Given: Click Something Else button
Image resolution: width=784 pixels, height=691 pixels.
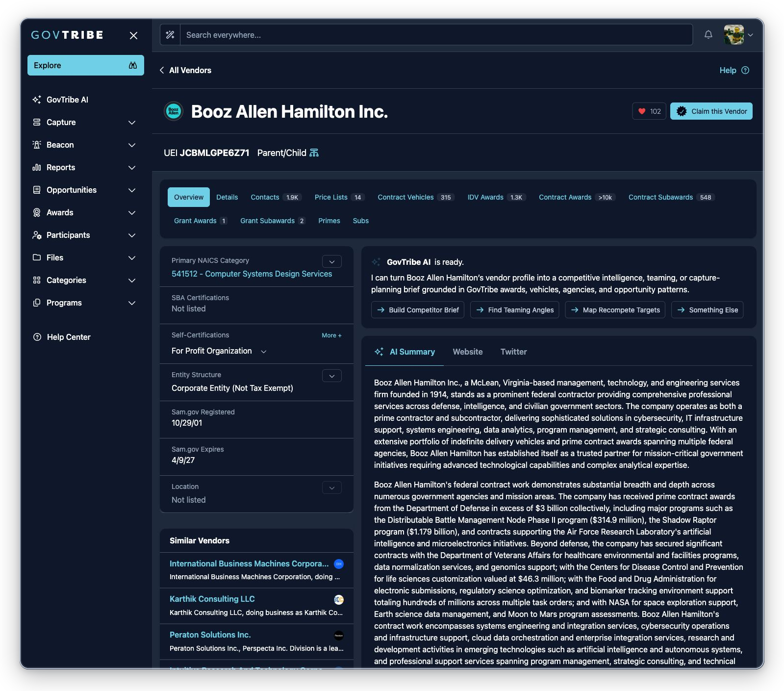Looking at the screenshot, I should click(708, 310).
